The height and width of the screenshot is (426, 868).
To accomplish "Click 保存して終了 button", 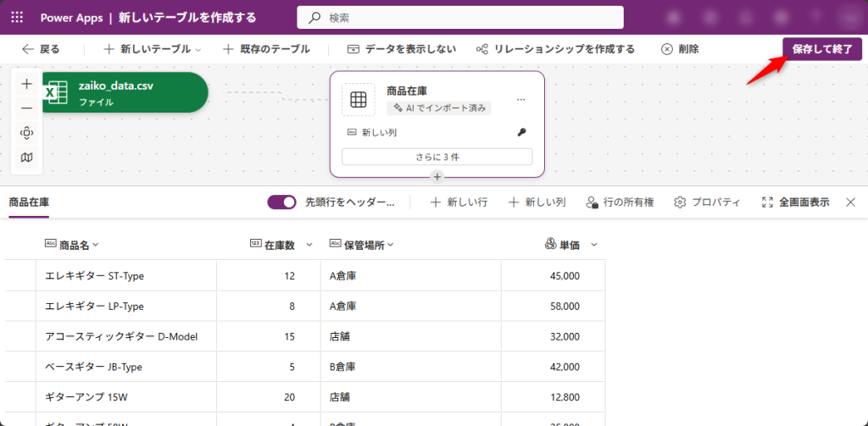I will 822,49.
